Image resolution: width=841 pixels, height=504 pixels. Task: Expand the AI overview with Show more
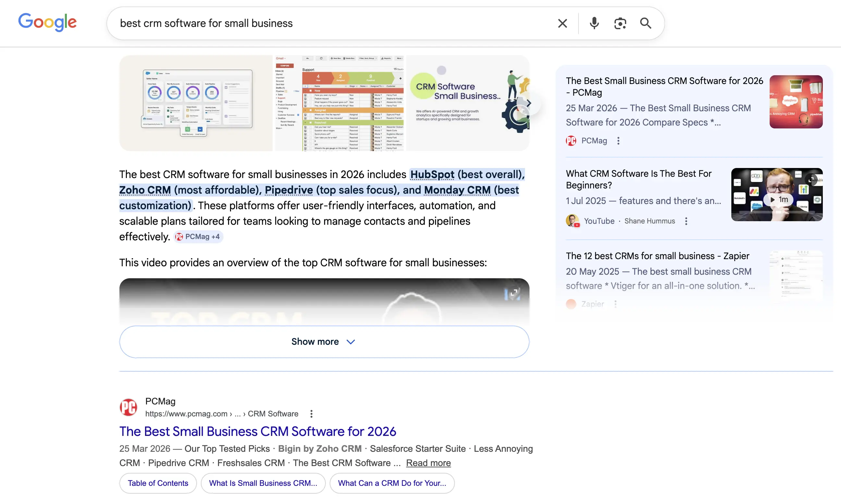tap(324, 342)
